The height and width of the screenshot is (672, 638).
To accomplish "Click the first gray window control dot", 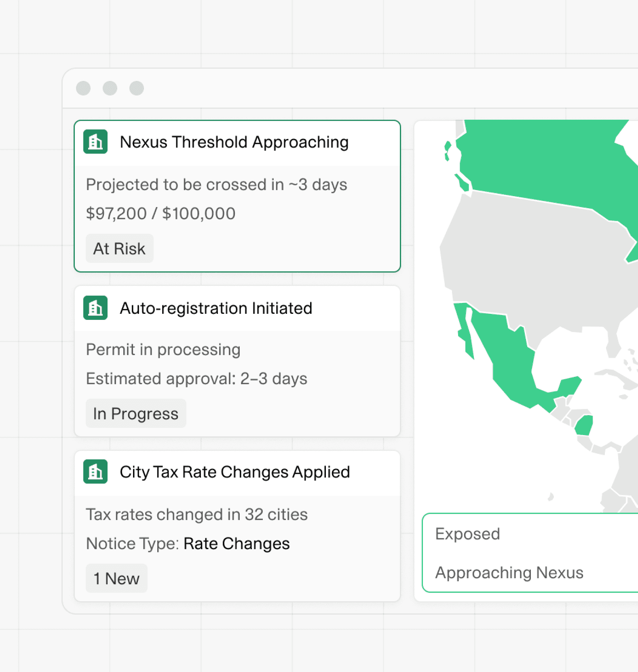I will pyautogui.click(x=83, y=88).
